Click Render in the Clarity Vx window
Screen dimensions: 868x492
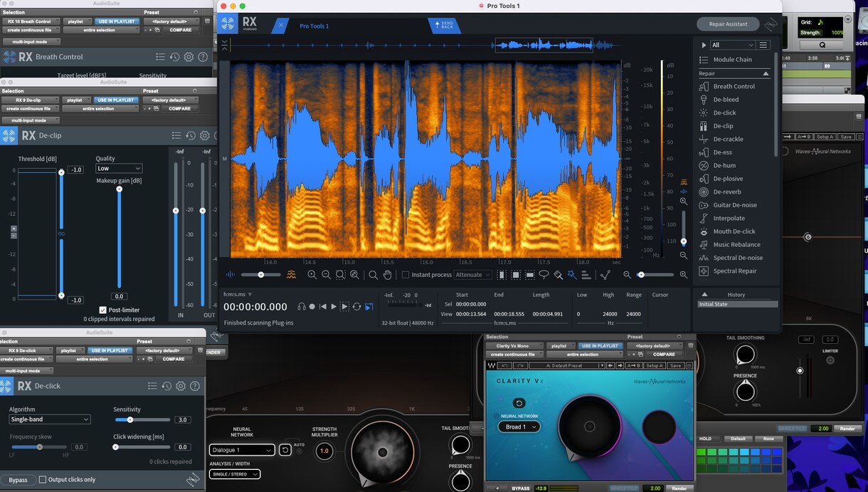679,488
